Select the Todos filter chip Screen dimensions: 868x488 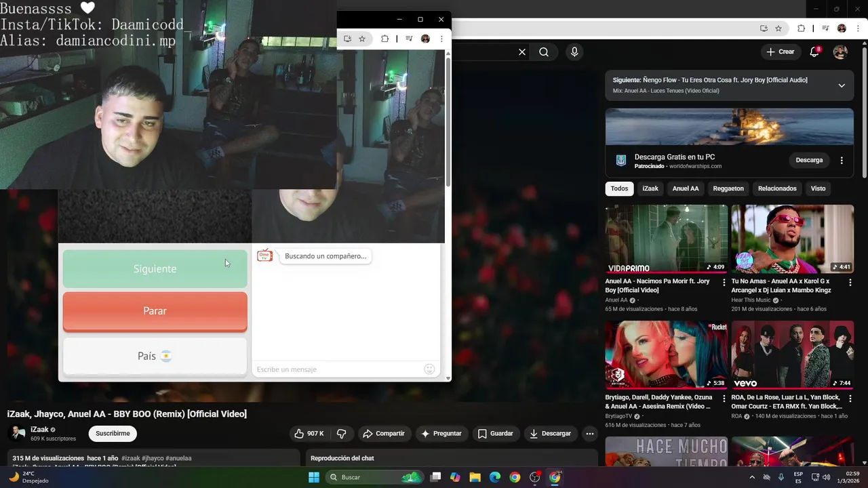tap(619, 188)
